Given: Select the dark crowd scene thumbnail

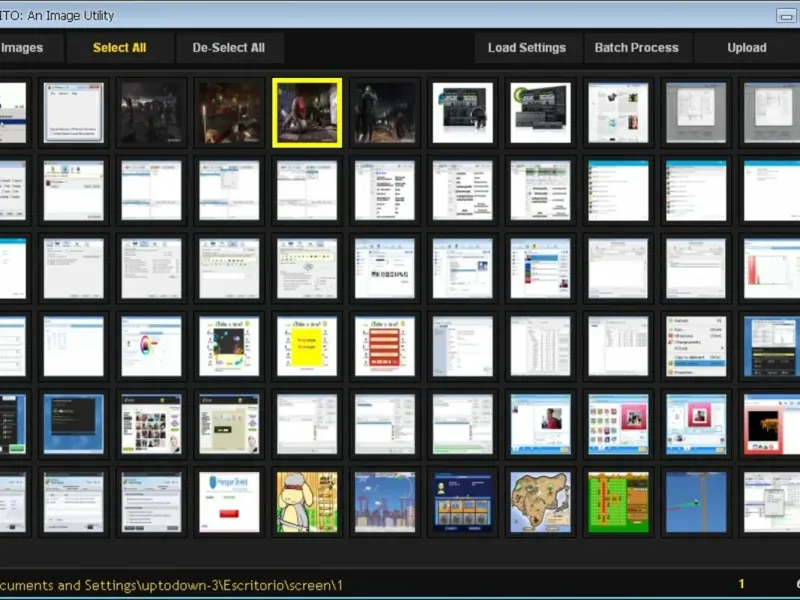Looking at the screenshot, I should click(152, 113).
